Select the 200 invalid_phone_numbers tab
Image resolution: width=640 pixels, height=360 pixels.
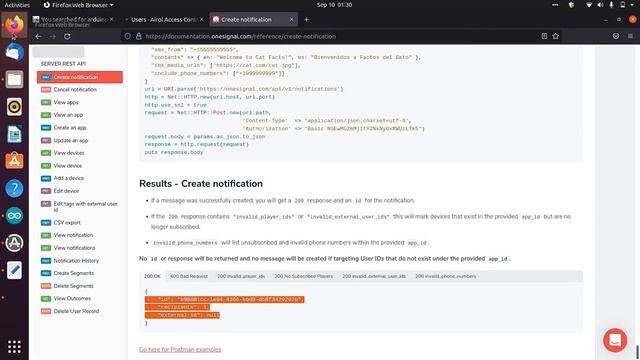[x=446, y=276]
